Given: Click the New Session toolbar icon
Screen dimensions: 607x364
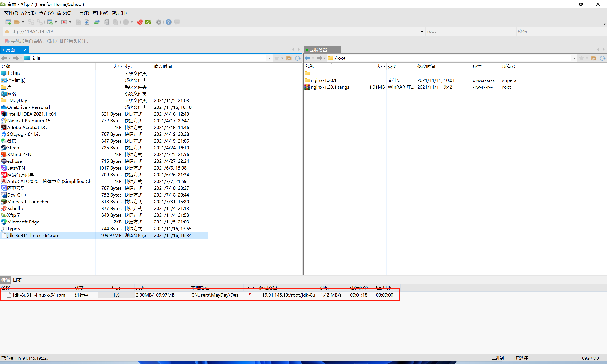Looking at the screenshot, I should 8,22.
